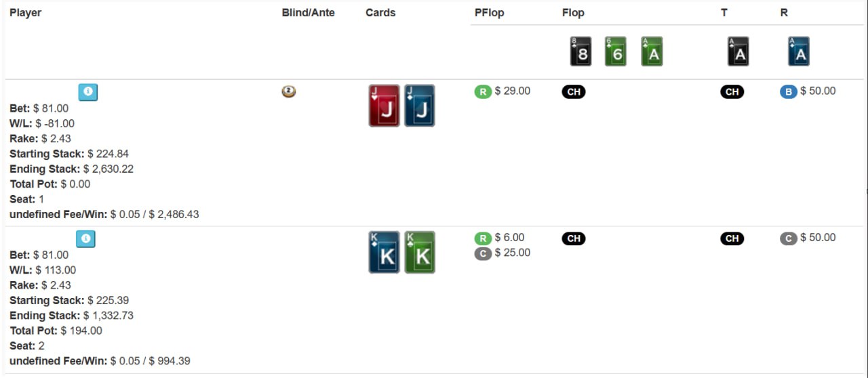Click the blind chip icon in Blind/Ante column
Viewport: 868px width, 378px height.
(289, 91)
